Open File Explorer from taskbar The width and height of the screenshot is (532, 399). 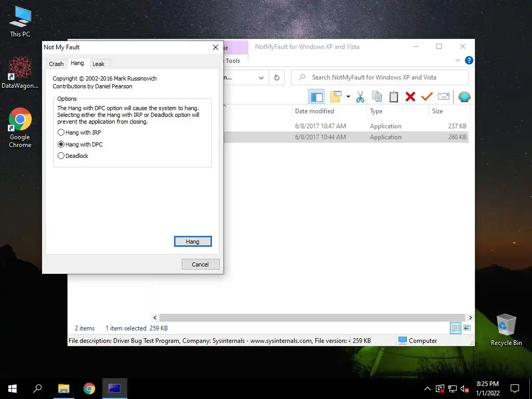[63, 389]
